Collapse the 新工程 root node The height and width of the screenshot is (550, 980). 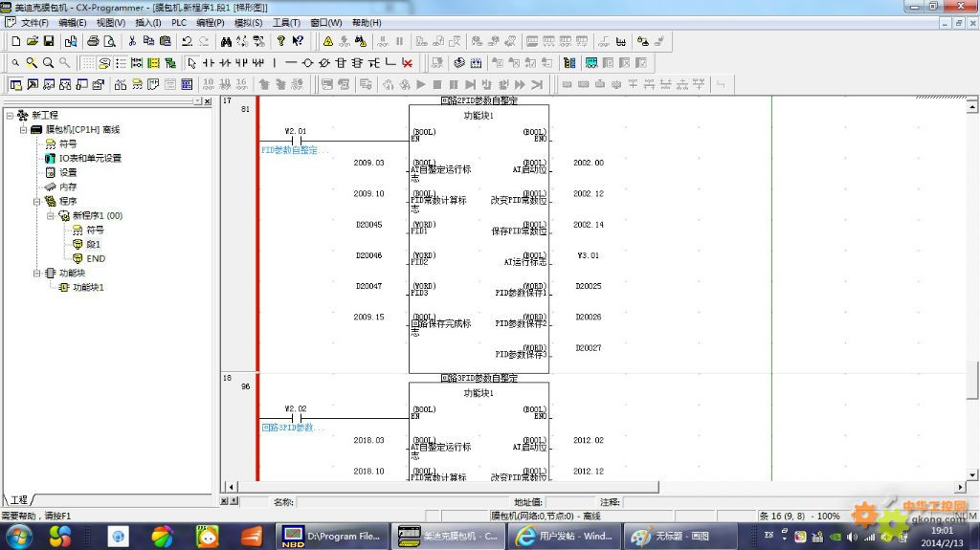(10, 116)
